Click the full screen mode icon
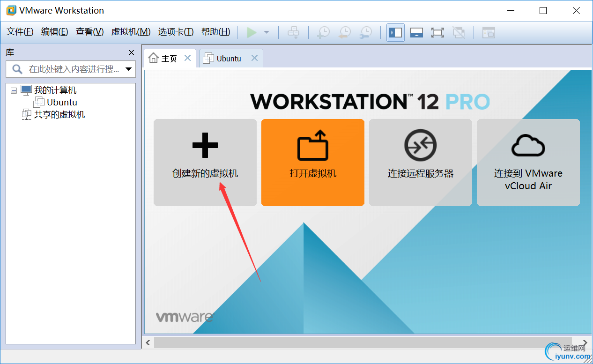Screen dimensions: 593x364 437,32
